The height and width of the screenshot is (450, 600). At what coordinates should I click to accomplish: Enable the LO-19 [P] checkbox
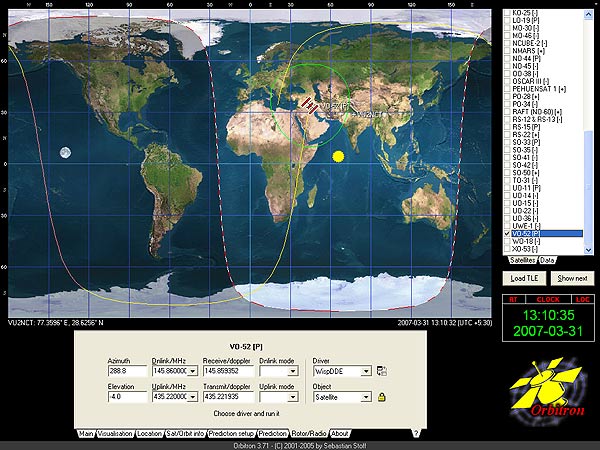coord(507,20)
